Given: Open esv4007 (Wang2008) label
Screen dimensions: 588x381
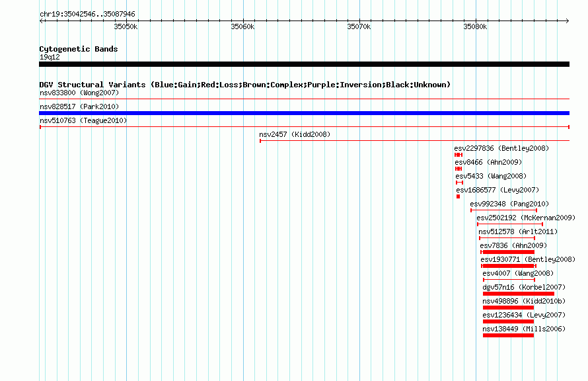Looking at the screenshot, I should [518, 273].
